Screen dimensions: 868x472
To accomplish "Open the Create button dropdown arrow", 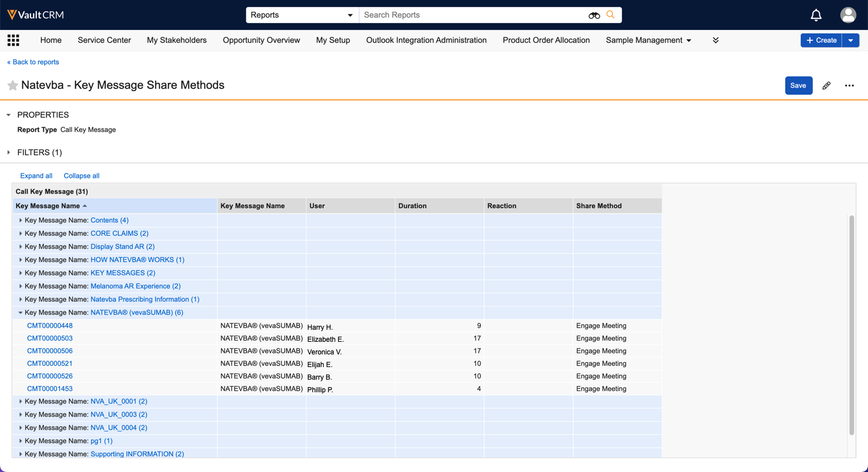I will tap(851, 40).
